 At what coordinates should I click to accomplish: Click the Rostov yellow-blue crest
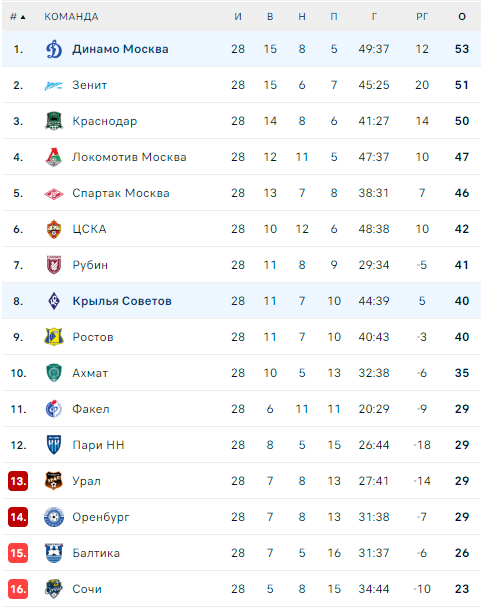coord(54,337)
